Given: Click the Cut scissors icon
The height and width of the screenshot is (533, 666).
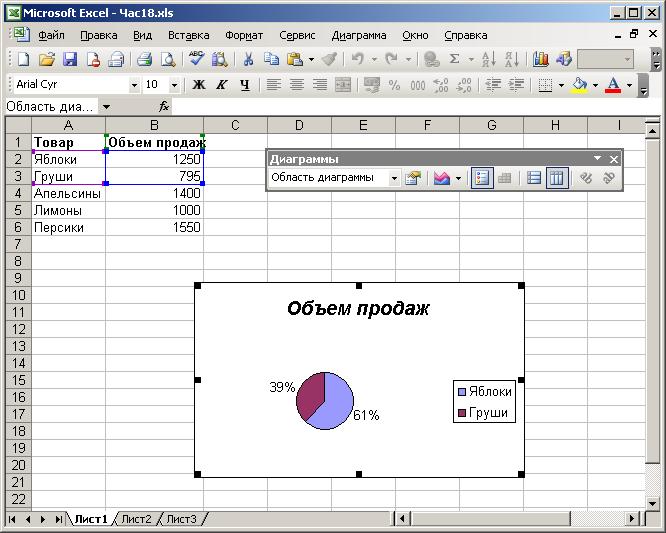Looking at the screenshot, I should (248, 59).
